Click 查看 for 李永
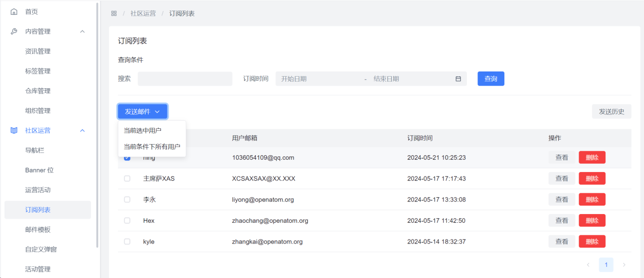The height and width of the screenshot is (278, 644). coord(562,199)
